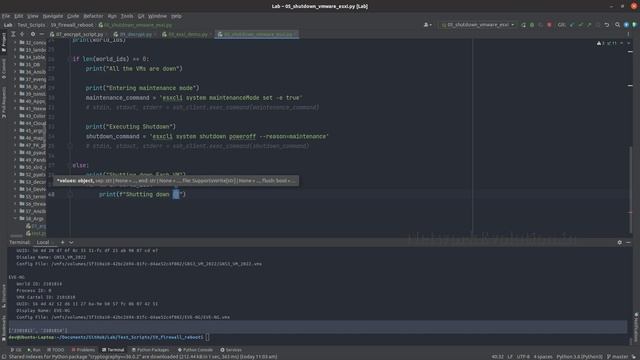Viewport: 640px width, 360px height.
Task: Open terminal settings gear icon
Action: [x=620, y=242]
